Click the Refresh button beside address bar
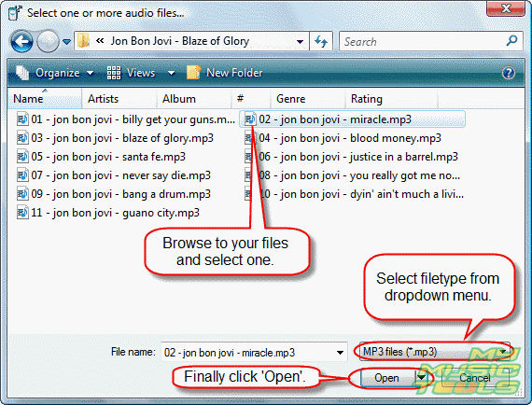The width and height of the screenshot is (532, 405). tap(321, 41)
